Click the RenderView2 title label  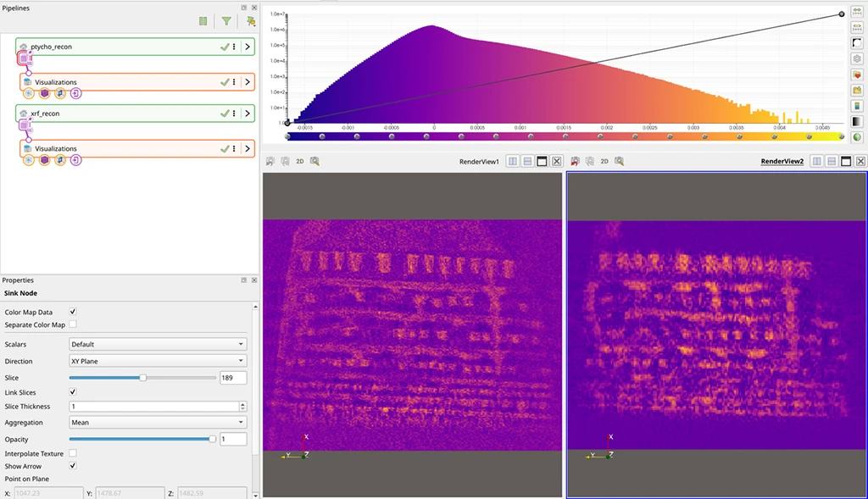tap(782, 162)
